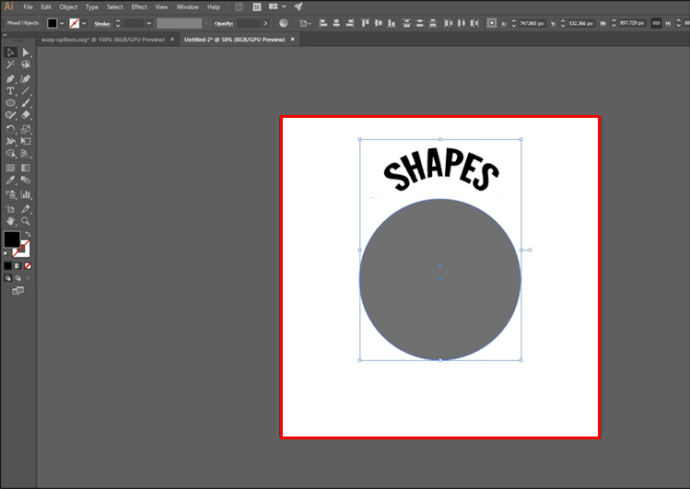This screenshot has width=690, height=489.
Task: Click Change Screen Mode icon
Action: [18, 290]
